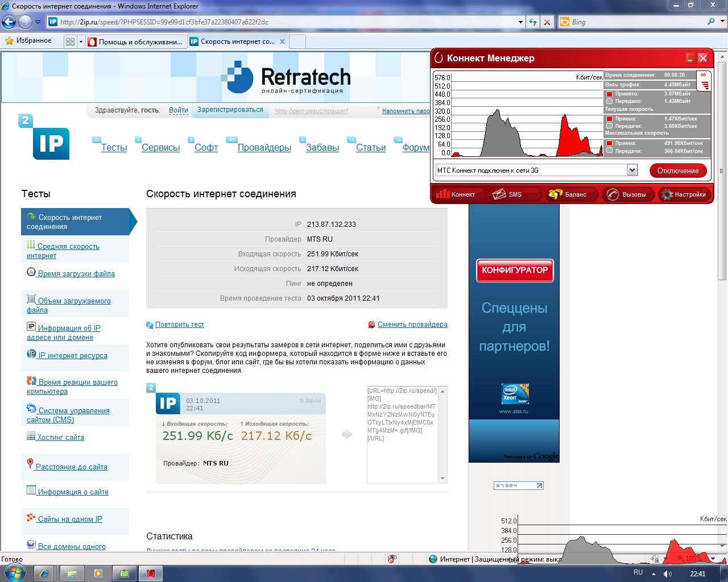This screenshot has width=728, height=582.
Task: Expand the address bar URL dropdown
Action: (520, 22)
